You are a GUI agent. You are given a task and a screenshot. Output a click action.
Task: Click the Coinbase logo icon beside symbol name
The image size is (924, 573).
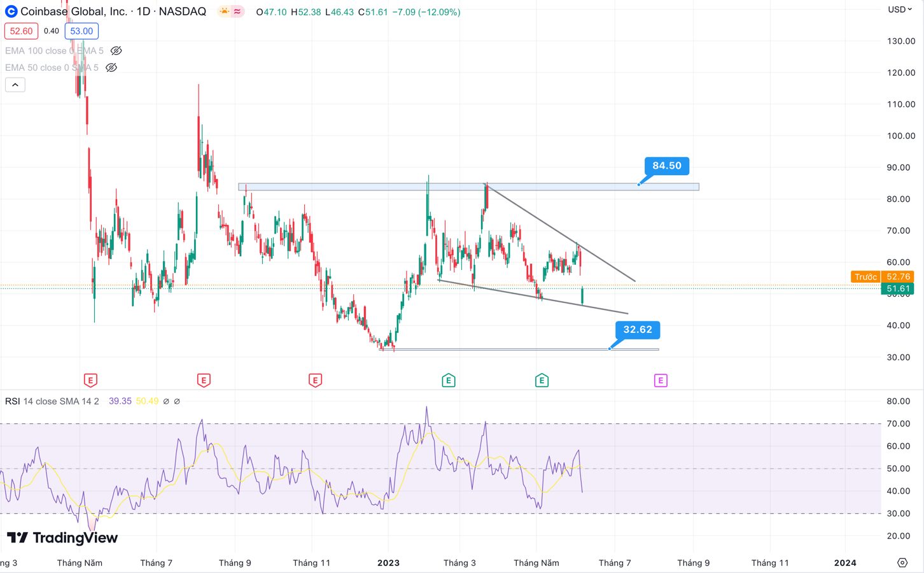(11, 11)
